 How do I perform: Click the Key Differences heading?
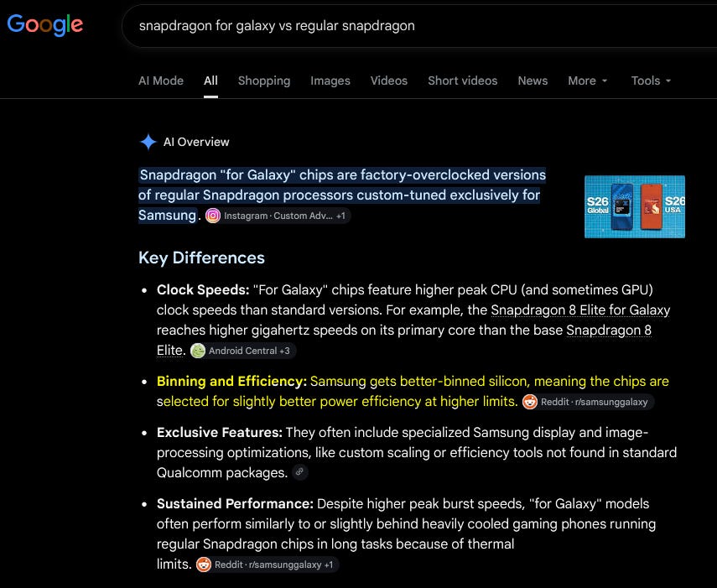[201, 258]
